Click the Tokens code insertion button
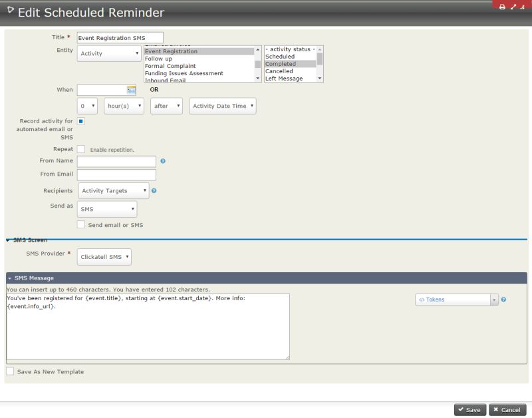Screen dimensions: 532x418 453,300
